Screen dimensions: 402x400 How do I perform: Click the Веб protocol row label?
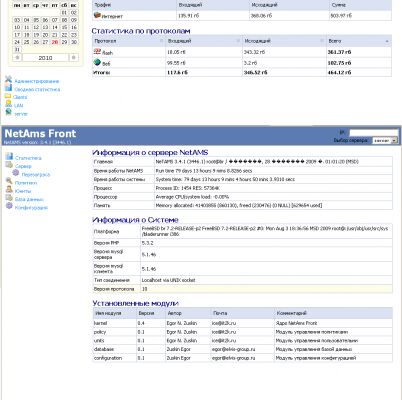coord(106,63)
